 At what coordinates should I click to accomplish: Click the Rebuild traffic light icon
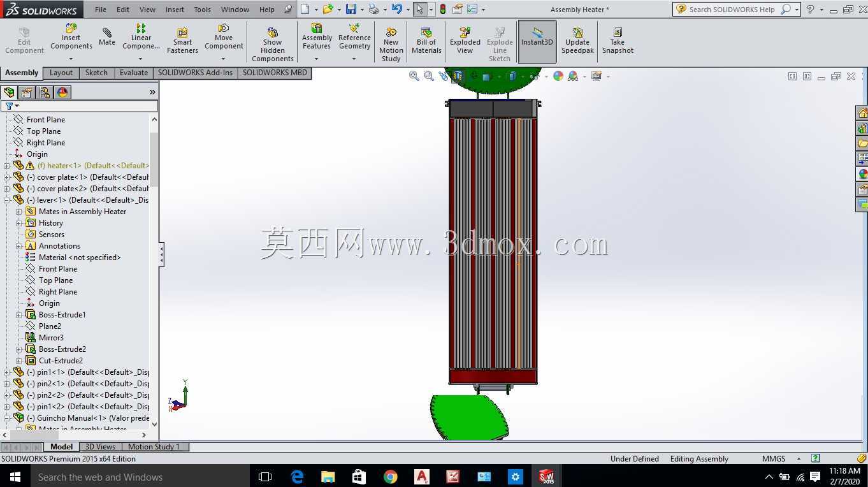[442, 9]
